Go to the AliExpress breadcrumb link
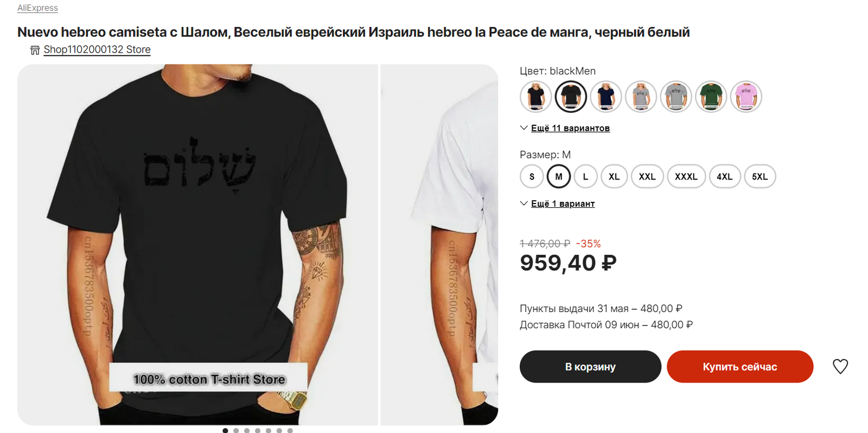Viewport: 868px width, 433px height. (37, 8)
